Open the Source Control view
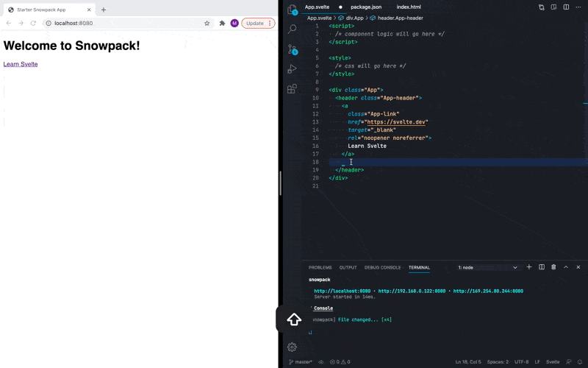Screen dimensions: 588x368 coord(292,49)
